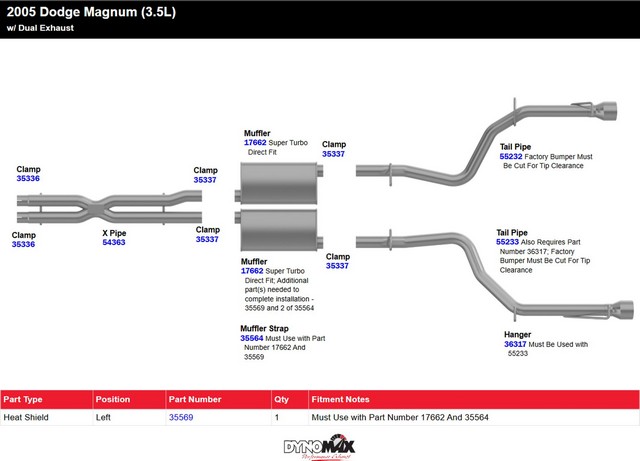This screenshot has height=461, width=640.
Task: Open Heat Shield part 35569 in table
Action: click(x=181, y=417)
